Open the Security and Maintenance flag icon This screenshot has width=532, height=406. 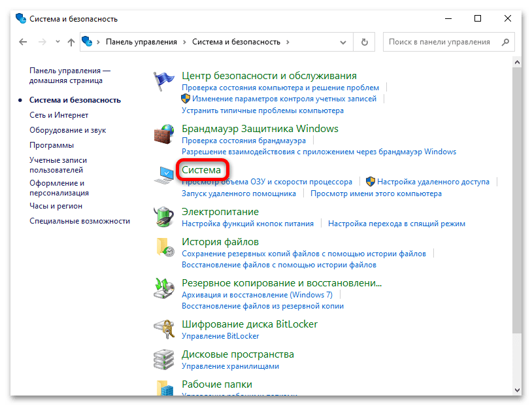pyautogui.click(x=163, y=82)
